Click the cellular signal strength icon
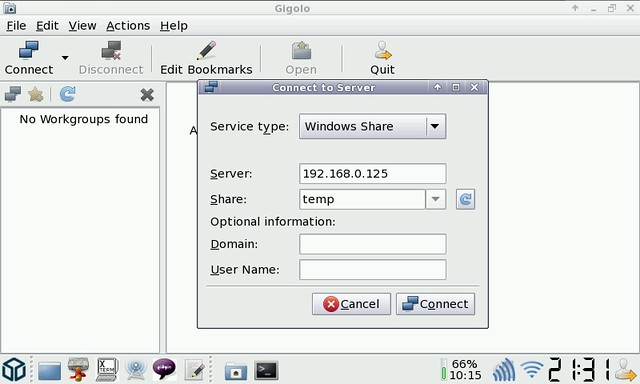Viewport: 640px width, 384px height. tap(504, 370)
